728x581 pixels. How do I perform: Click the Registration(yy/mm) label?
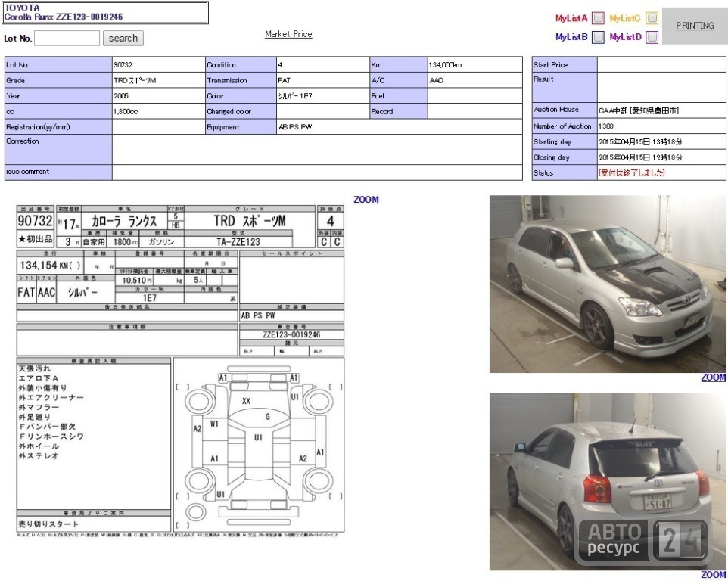click(38, 126)
